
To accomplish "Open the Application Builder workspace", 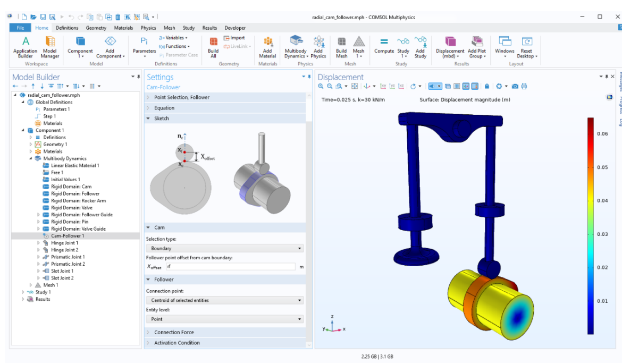I will (25, 47).
